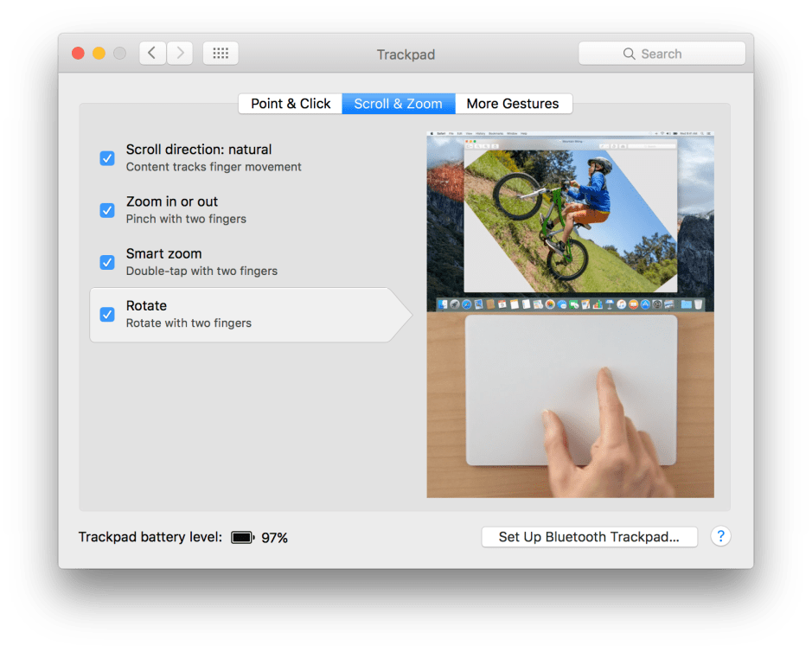Click the 'Double-tap with two fingers' description
The width and height of the screenshot is (812, 652).
[x=201, y=271]
